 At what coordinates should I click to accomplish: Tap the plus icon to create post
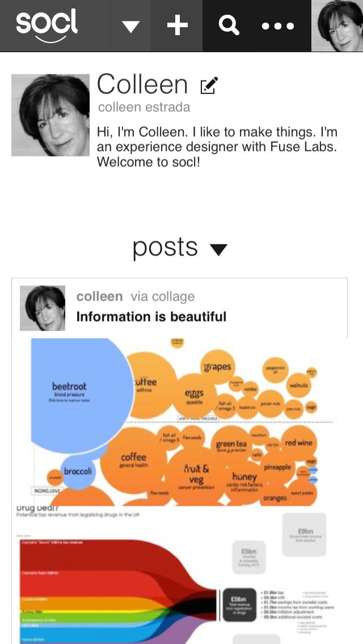pyautogui.click(x=177, y=26)
